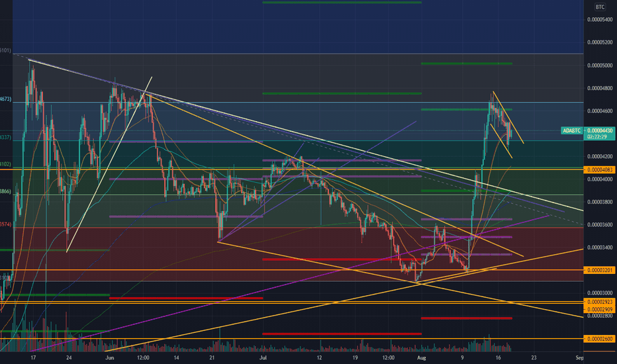This screenshot has height=364, width=617.
Task: Click price scale value 0.00004200
Action: pos(600,157)
